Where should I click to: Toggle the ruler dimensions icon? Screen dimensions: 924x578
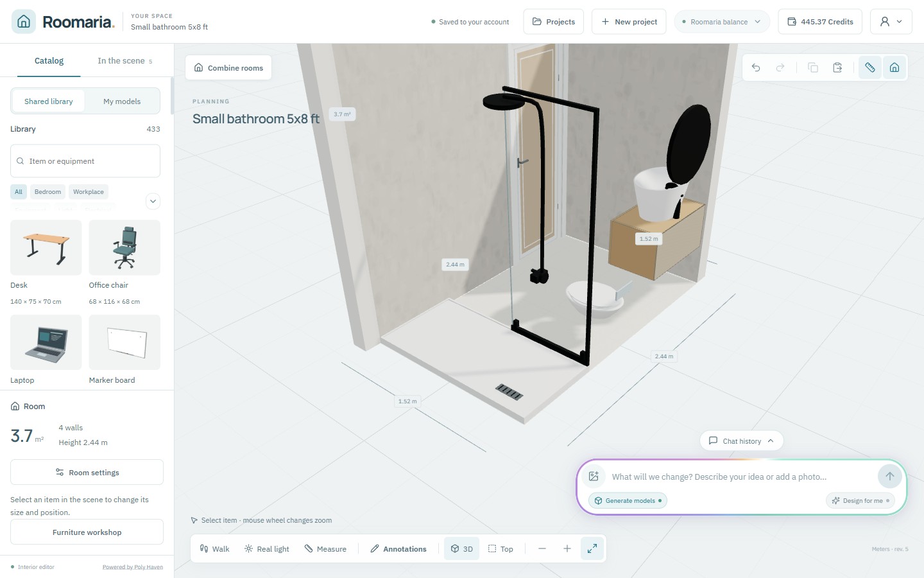coord(870,67)
